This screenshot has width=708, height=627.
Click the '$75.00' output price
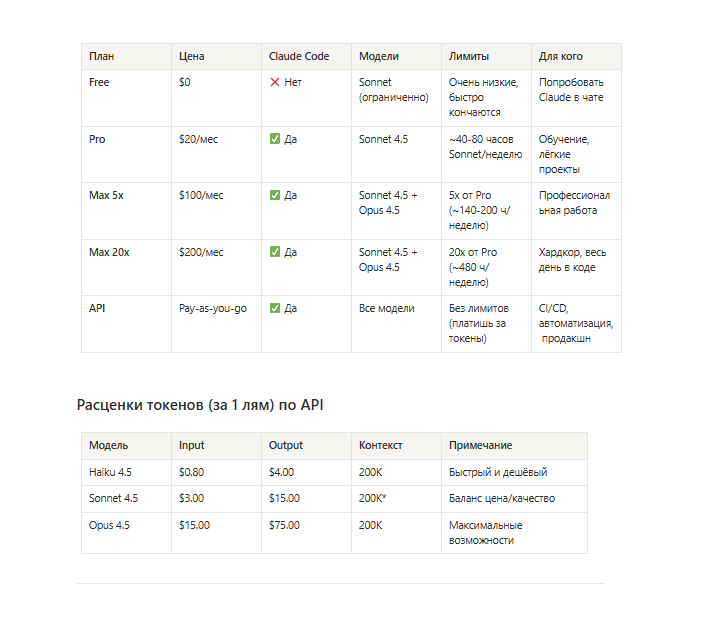pyautogui.click(x=284, y=525)
